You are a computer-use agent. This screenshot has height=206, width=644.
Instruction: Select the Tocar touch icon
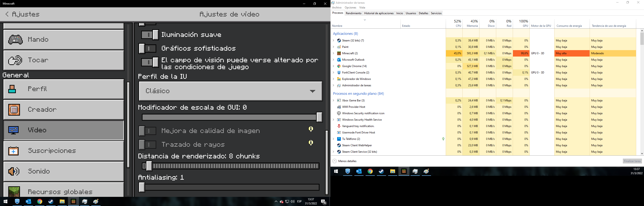(x=15, y=60)
